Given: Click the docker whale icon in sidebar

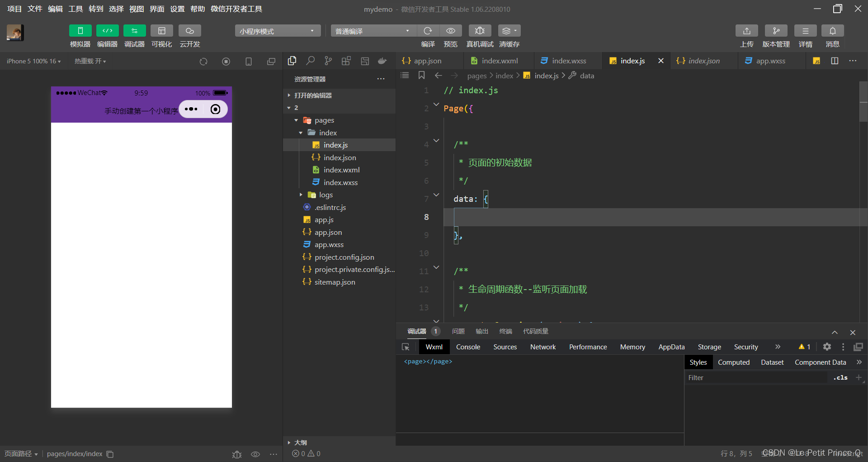Looking at the screenshot, I should (382, 61).
